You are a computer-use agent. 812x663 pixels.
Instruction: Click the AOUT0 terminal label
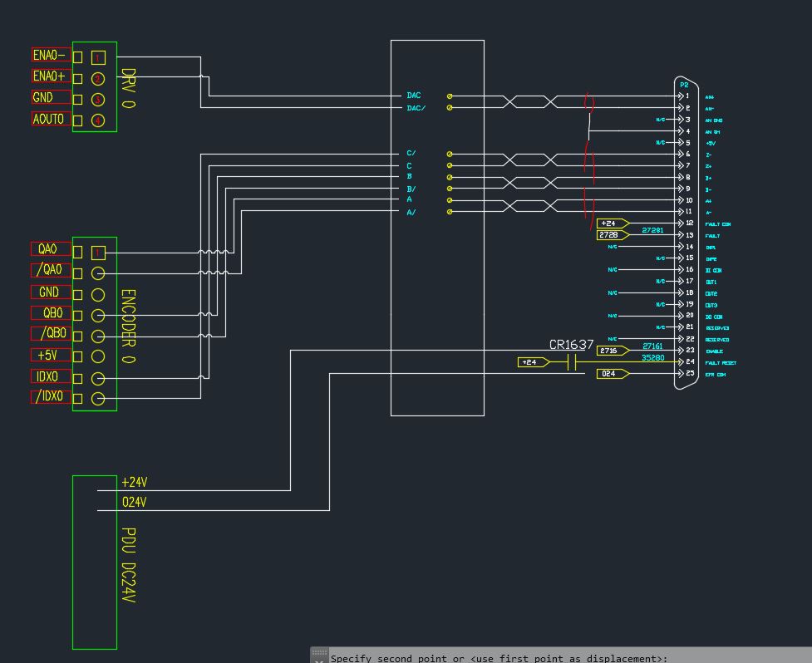[x=48, y=120]
